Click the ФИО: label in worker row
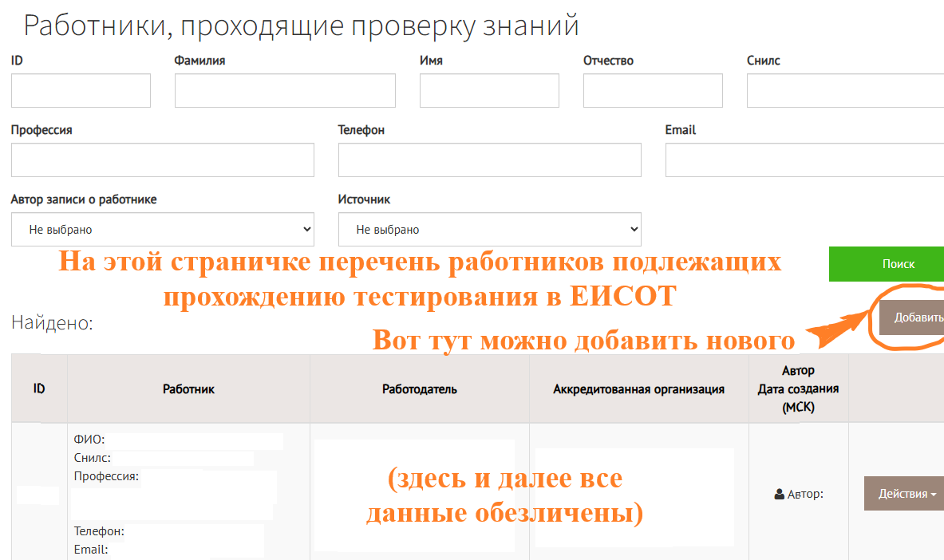This screenshot has width=944, height=560. (89, 440)
